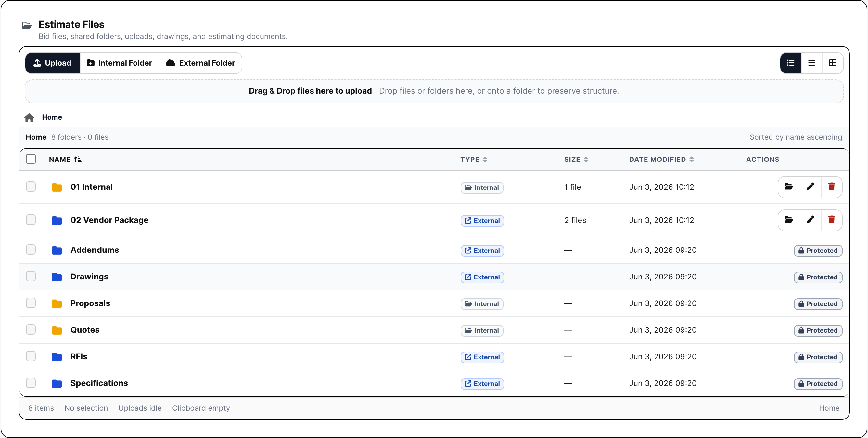Image resolution: width=868 pixels, height=438 pixels.
Task: Click the "Clipboard empty" status text
Action: pos(201,408)
